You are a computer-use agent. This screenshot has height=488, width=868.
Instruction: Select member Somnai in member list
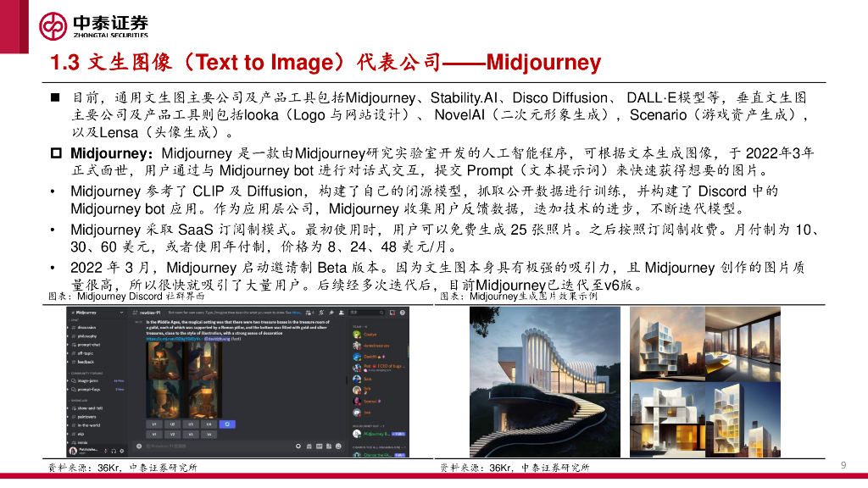pos(367,401)
